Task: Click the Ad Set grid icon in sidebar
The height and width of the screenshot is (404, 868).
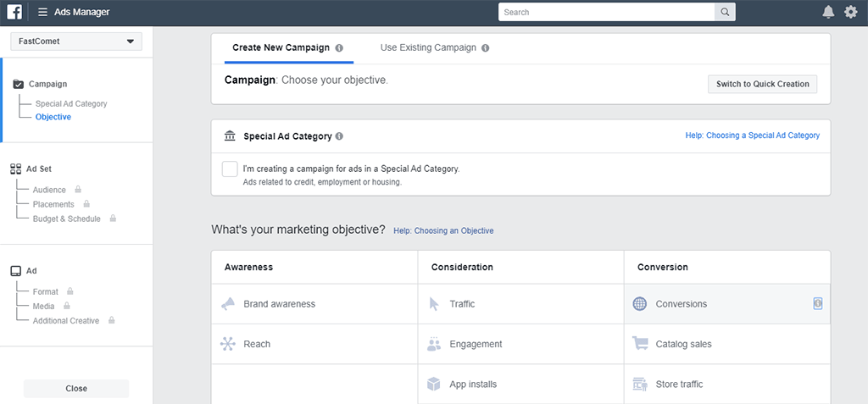Action: [x=16, y=169]
